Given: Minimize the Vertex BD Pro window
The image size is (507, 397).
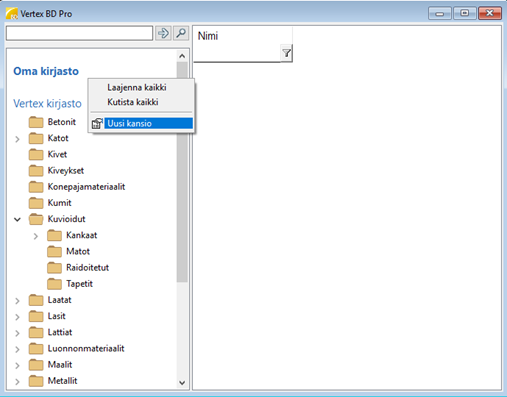Looking at the screenshot, I should tap(440, 13).
